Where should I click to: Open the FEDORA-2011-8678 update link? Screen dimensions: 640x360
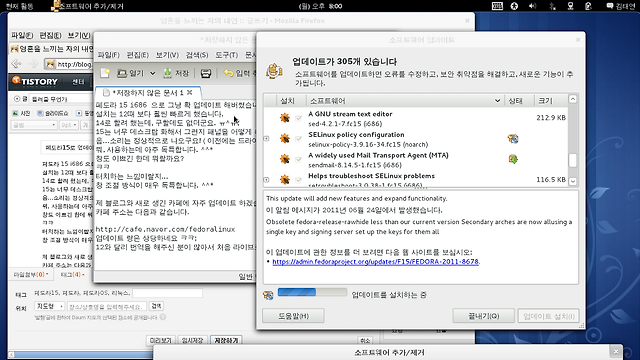point(375,262)
